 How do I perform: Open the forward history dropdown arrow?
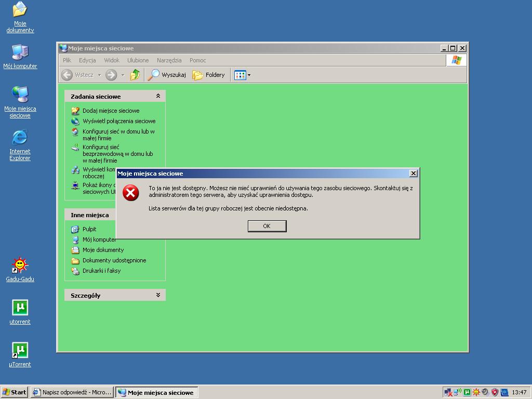click(123, 75)
